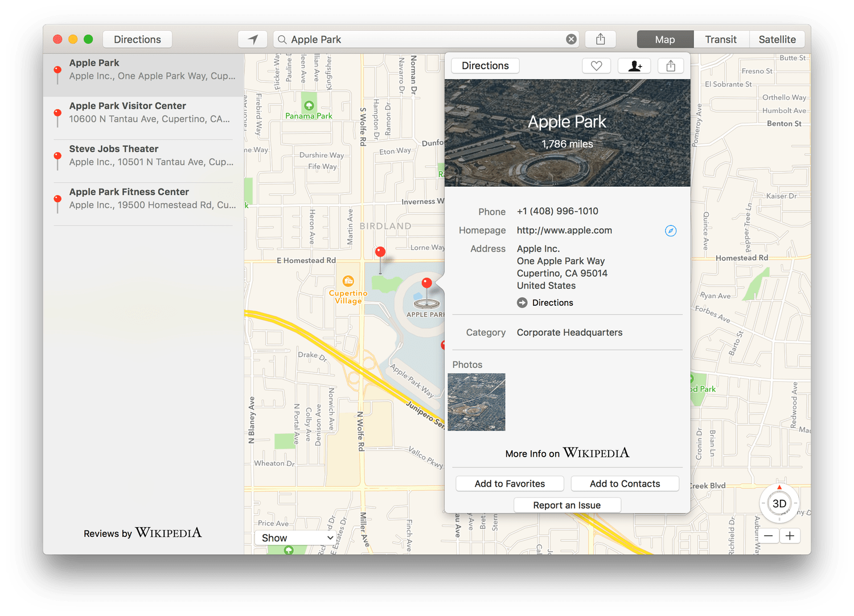Switch to the Satellite view
The width and height of the screenshot is (854, 616).
(x=777, y=39)
